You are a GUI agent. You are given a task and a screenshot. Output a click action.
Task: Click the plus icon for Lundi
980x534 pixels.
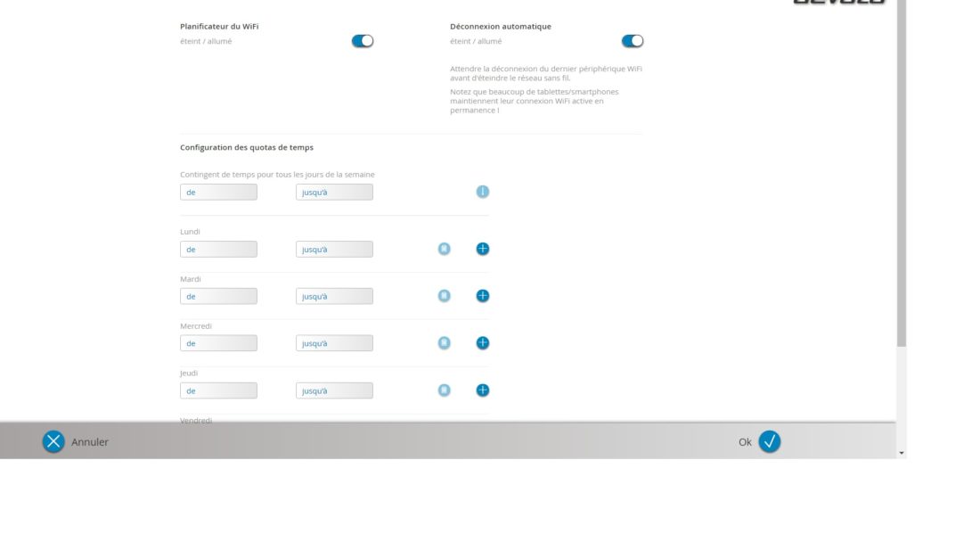pyautogui.click(x=482, y=249)
